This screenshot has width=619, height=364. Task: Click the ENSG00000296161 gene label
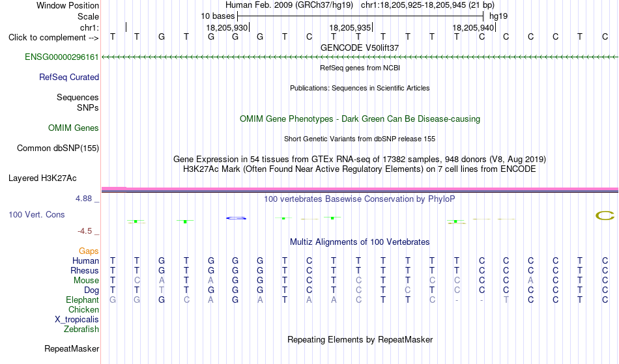[62, 57]
